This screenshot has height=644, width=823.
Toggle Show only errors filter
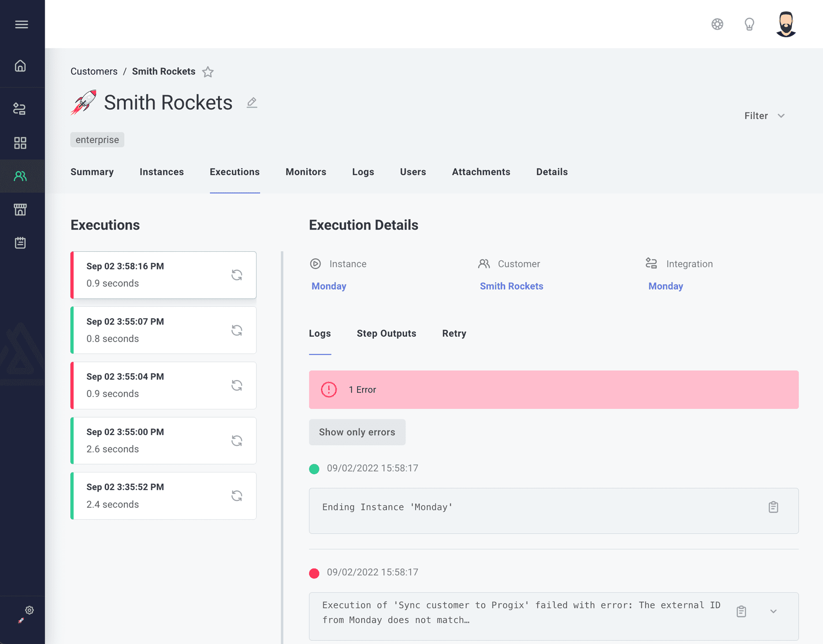357,432
